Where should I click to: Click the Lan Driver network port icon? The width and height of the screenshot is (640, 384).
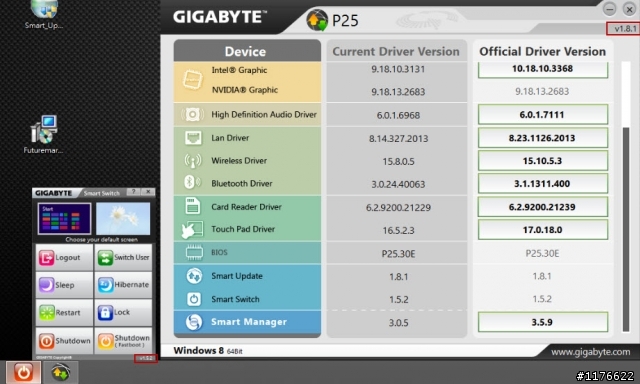(193, 138)
